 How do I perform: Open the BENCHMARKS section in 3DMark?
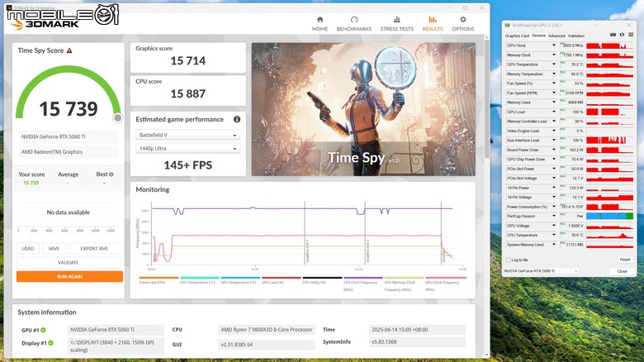pos(353,24)
